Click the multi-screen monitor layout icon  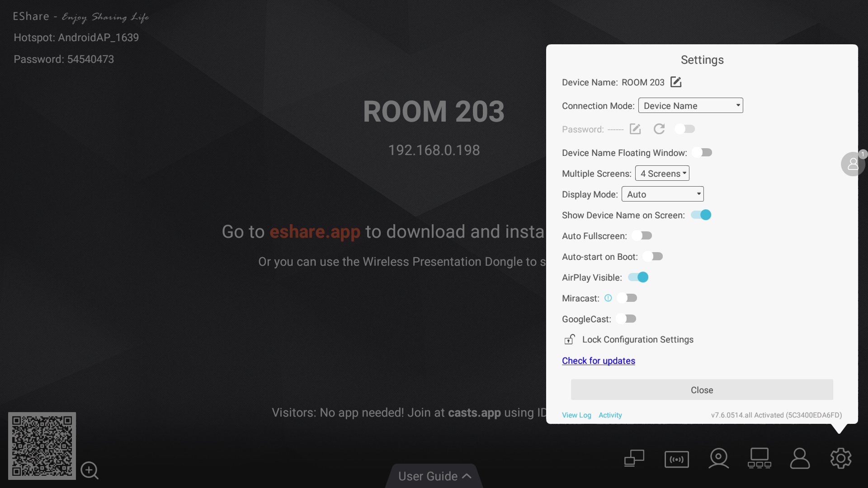point(759,459)
